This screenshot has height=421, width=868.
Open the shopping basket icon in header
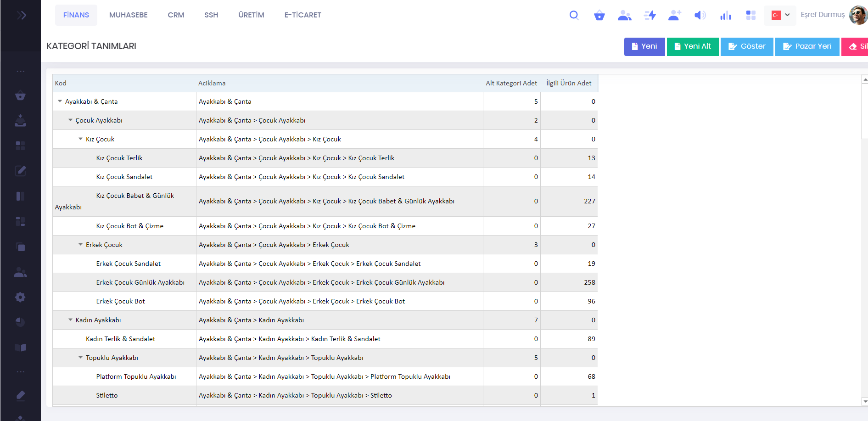[x=599, y=16]
